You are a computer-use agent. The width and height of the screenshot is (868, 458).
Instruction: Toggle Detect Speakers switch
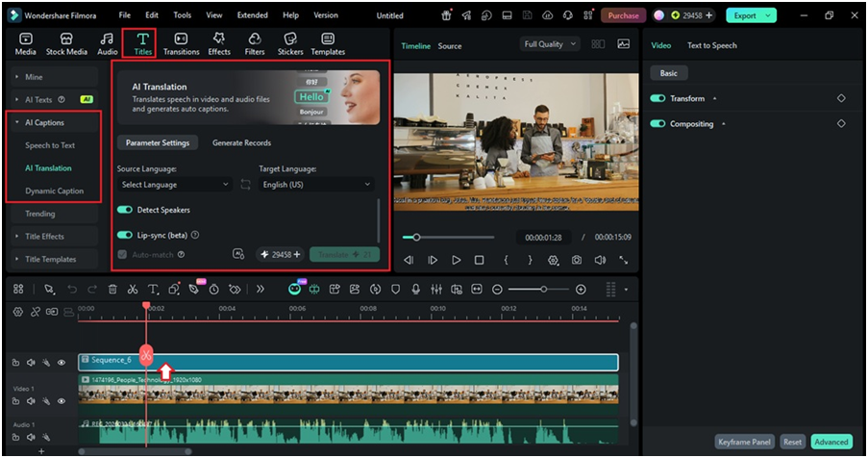pos(125,210)
